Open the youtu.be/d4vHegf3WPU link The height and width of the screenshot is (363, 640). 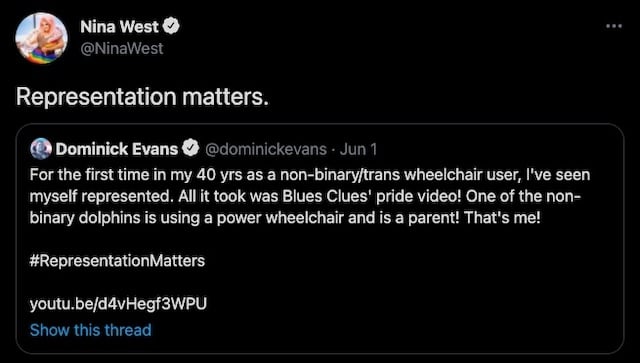pos(118,304)
